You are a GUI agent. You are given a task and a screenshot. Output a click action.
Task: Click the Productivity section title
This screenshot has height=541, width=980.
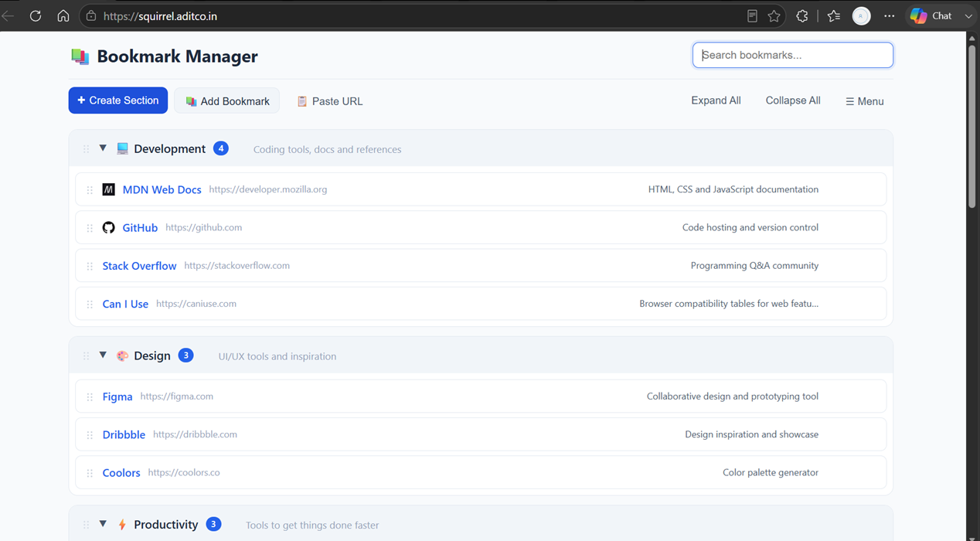pos(166,524)
